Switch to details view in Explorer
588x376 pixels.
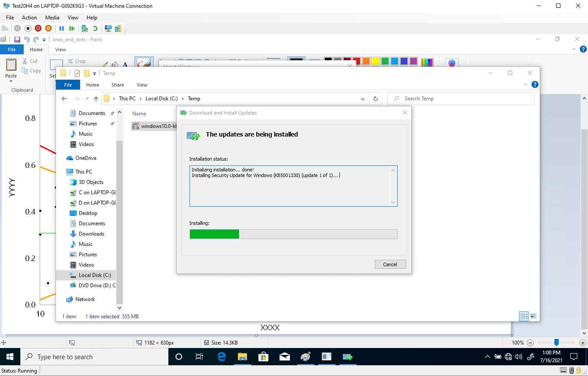tap(524, 316)
